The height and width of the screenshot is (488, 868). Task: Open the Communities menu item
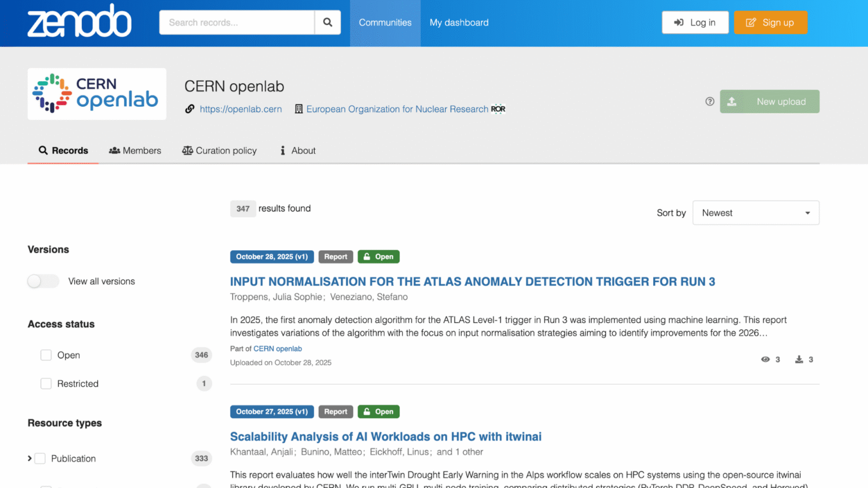point(385,23)
